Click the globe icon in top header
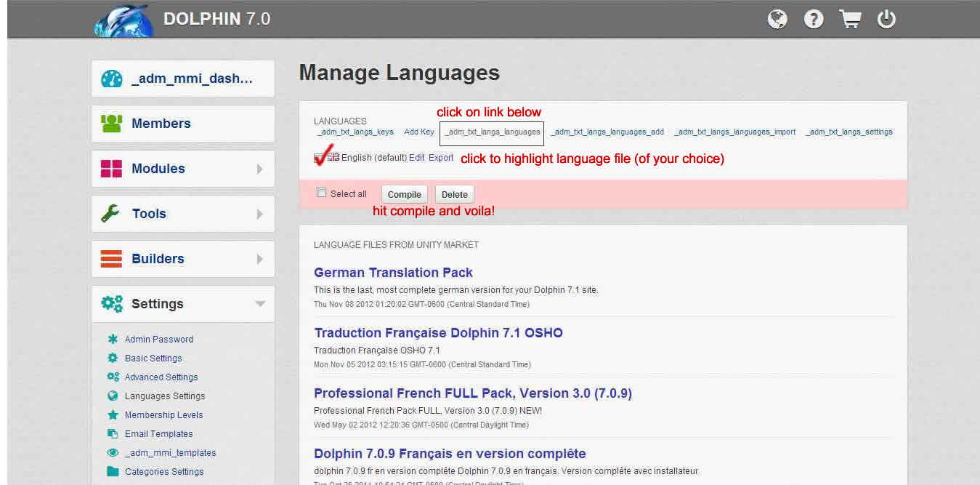Viewport: 980px width, 485px height. (x=777, y=20)
